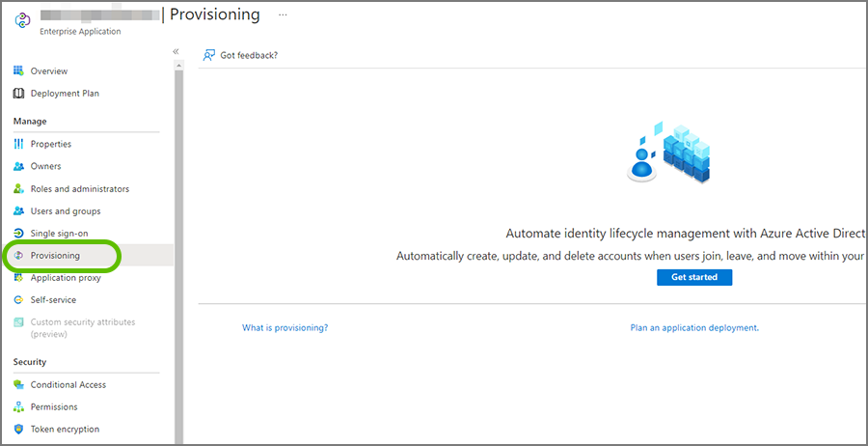
Task: Click Got feedback? link
Action: tap(249, 55)
